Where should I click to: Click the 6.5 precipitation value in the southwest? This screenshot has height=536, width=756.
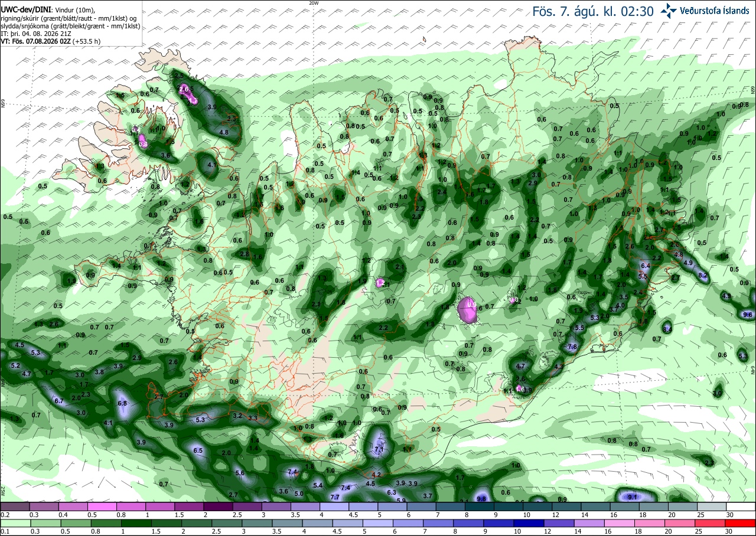point(198,450)
